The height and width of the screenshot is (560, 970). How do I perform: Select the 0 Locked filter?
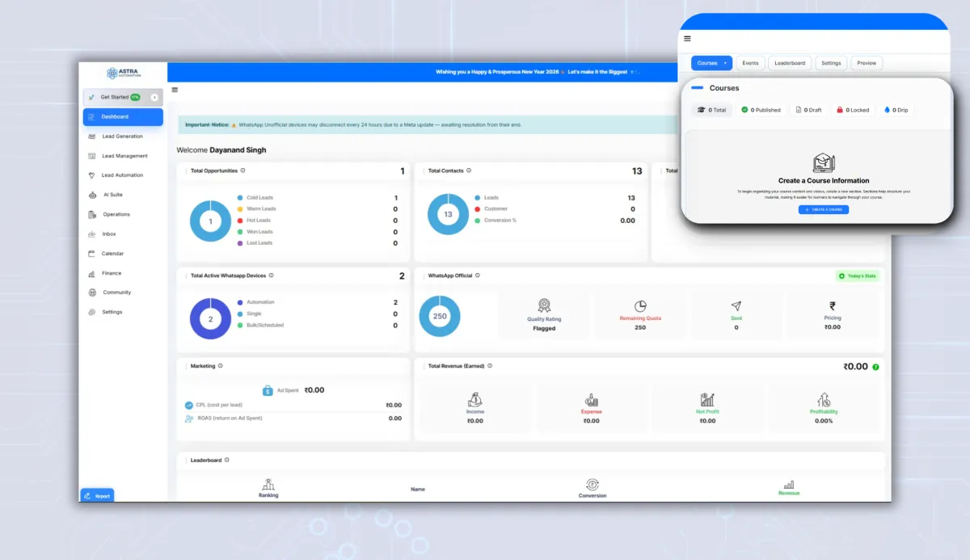tap(853, 110)
